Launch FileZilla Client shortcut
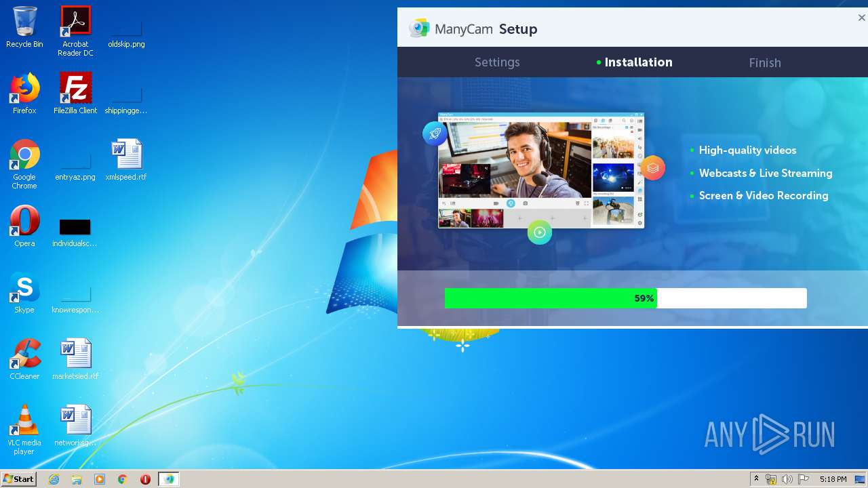Viewport: 868px width, 488px height. (75, 94)
